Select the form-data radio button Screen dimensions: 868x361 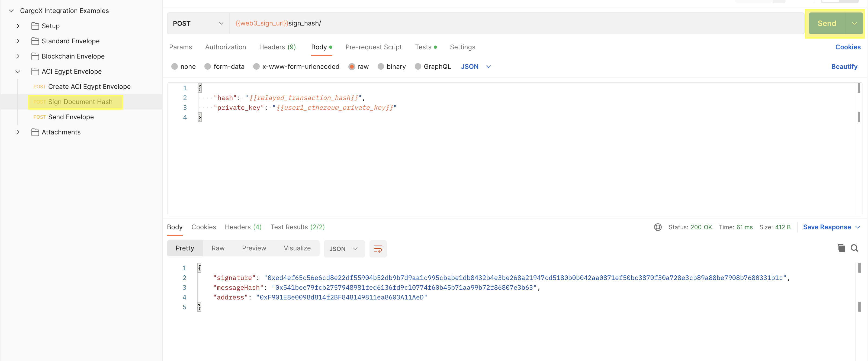[208, 67]
